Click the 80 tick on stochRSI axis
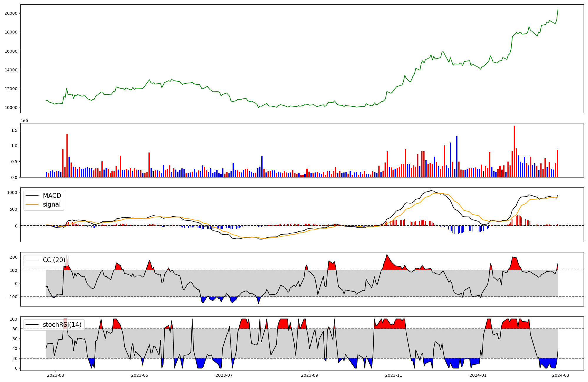Viewport: 588px width, 382px height. point(15,329)
